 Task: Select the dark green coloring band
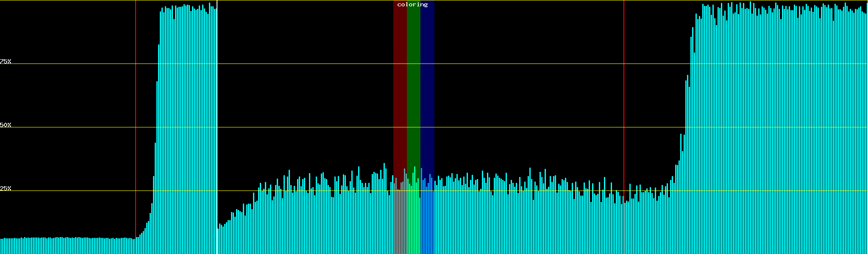(413, 85)
